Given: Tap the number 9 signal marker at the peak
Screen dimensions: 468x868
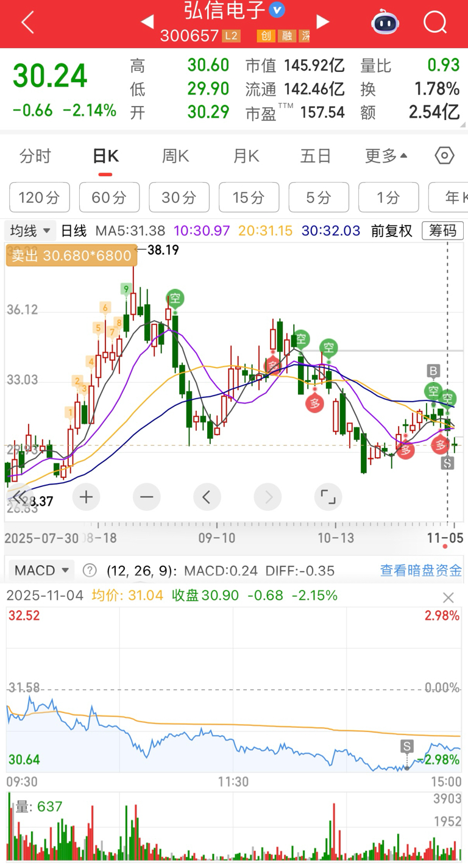Looking at the screenshot, I should coord(126,289).
